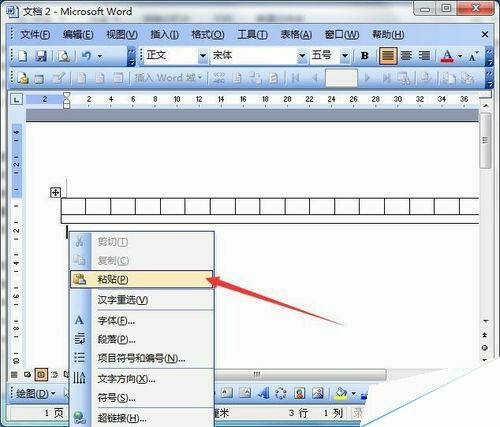Open the 帮助(H) menu
The image size is (500, 427).
coord(388,34)
